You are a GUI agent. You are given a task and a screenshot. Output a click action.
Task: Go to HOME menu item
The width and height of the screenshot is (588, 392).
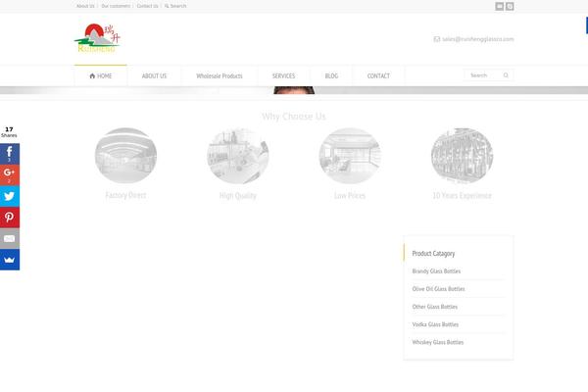(x=101, y=75)
